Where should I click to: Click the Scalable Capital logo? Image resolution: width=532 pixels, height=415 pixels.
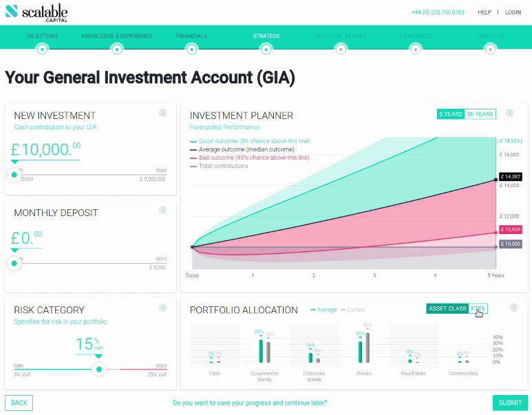(x=36, y=12)
